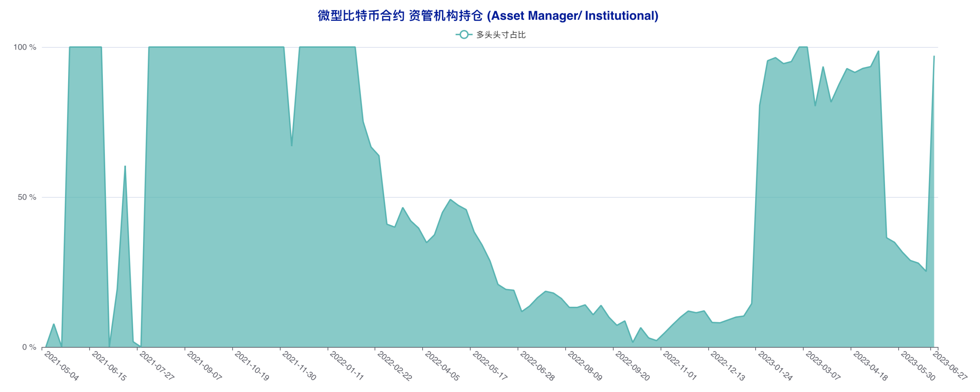Image resolution: width=980 pixels, height=392 pixels.
Task: Click the legend circle marker icon
Action: (x=464, y=35)
